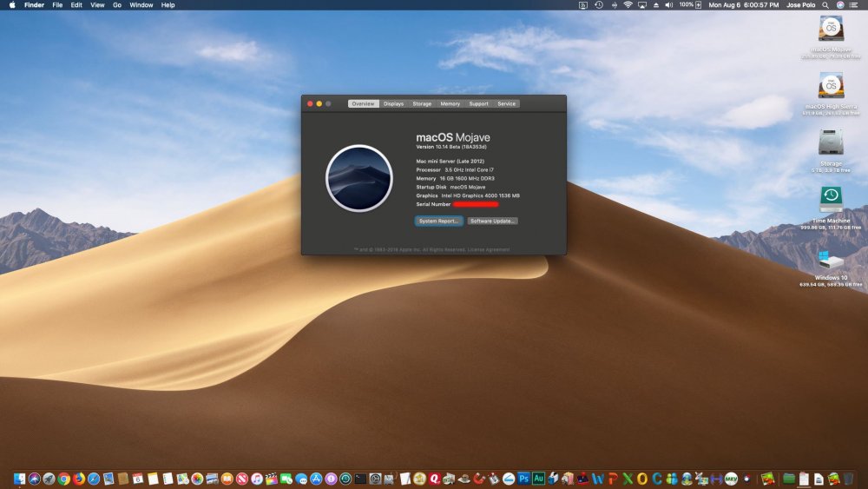The image size is (868, 489).
Task: Open the Photos app in Dock
Action: click(x=197, y=479)
